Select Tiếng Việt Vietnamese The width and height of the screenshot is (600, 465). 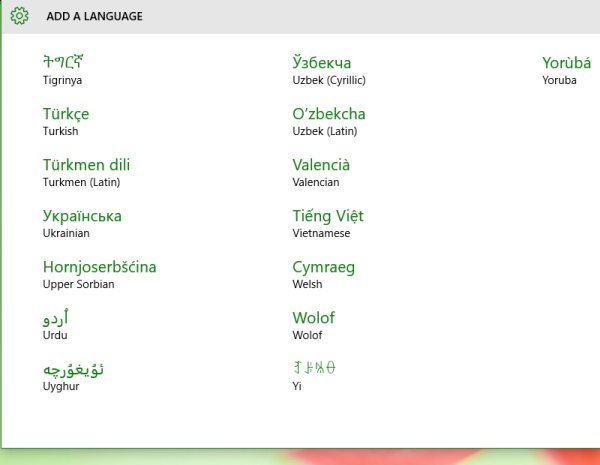pos(328,223)
